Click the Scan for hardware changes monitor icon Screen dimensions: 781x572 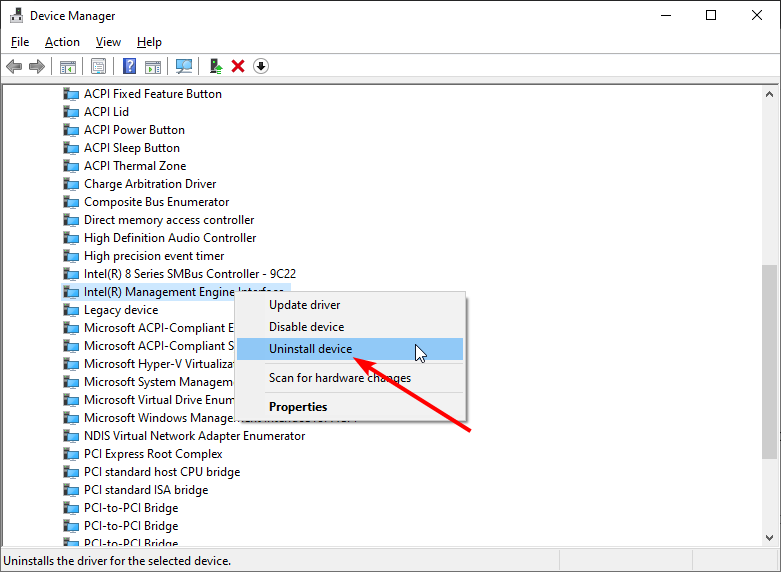click(x=184, y=66)
